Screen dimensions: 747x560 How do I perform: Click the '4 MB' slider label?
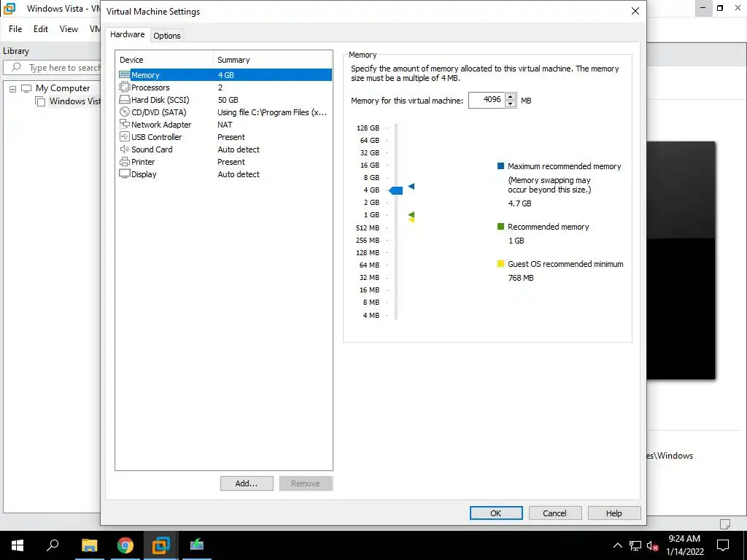(x=371, y=315)
